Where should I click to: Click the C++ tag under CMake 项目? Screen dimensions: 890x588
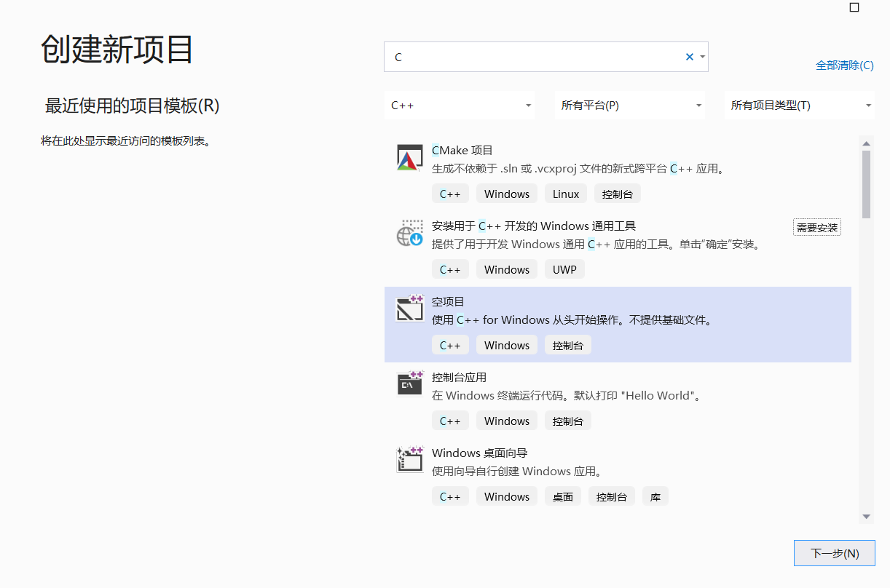[x=450, y=194]
